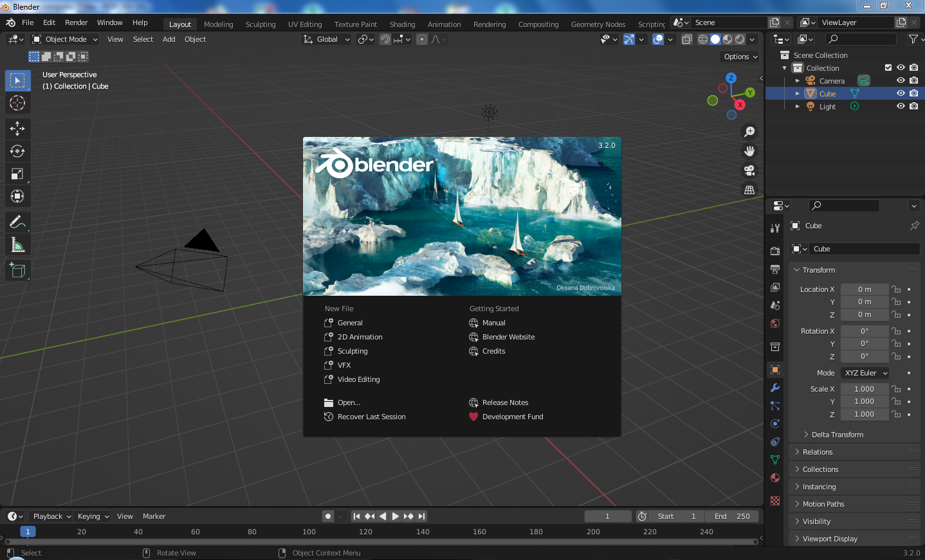Open the viewport Options dropdown
Screen dimensions: 925x560
(740, 57)
